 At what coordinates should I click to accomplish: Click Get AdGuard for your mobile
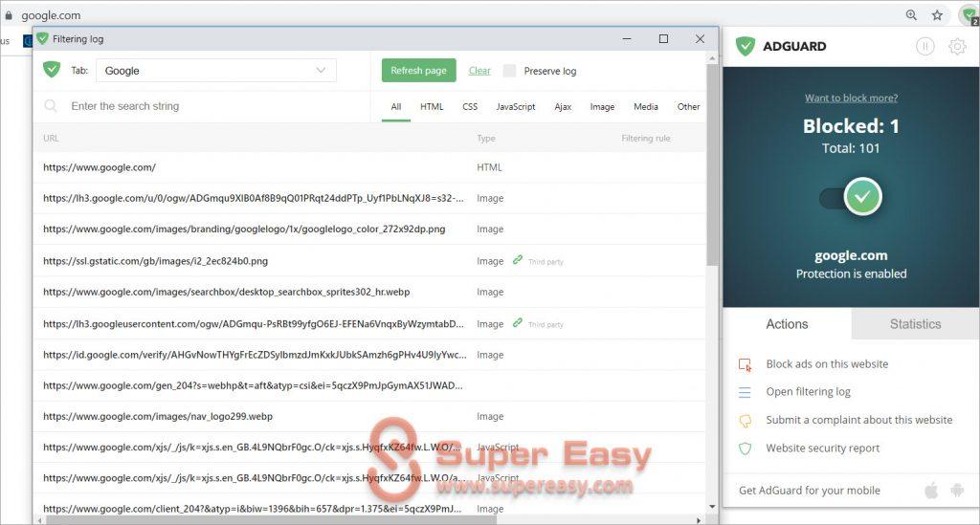point(810,491)
